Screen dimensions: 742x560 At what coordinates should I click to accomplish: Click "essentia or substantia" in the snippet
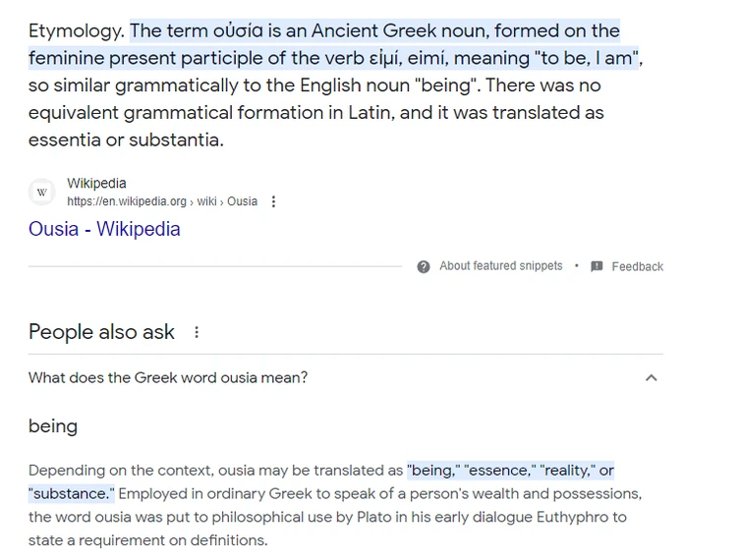126,140
